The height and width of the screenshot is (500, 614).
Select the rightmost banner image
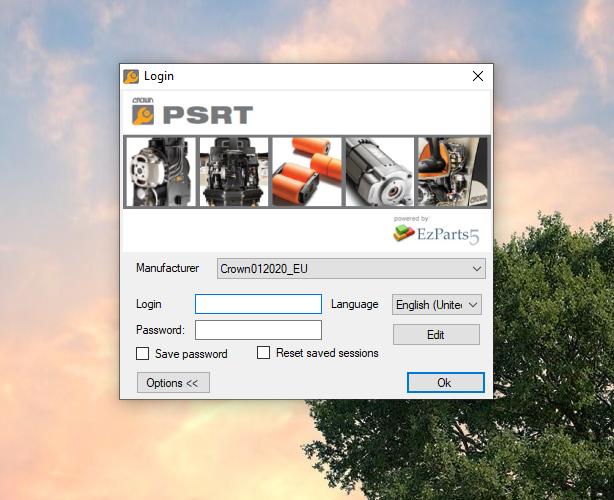452,171
